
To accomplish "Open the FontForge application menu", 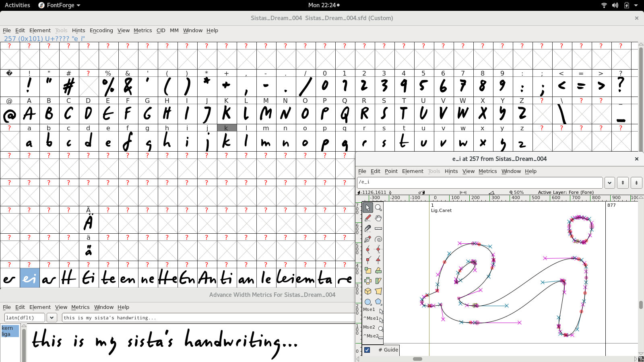I will pos(60,5).
